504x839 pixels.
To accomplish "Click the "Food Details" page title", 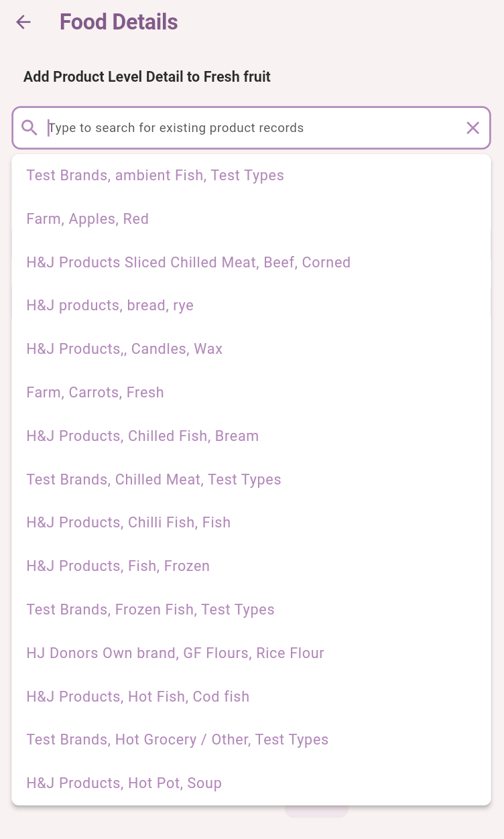I will [119, 22].
